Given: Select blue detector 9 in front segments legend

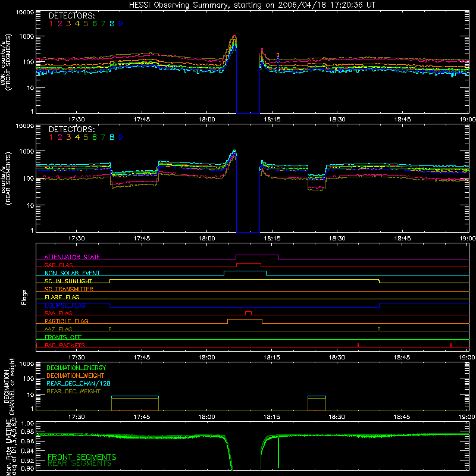Looking at the screenshot, I should pos(121,24).
